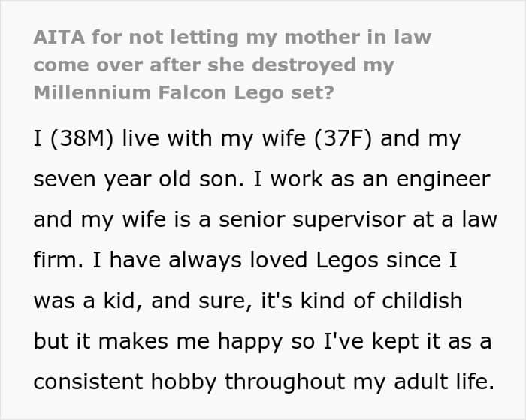Image resolution: width=526 pixels, height=420 pixels.
Task: Click the '(38M)' age text
Action: (x=82, y=138)
